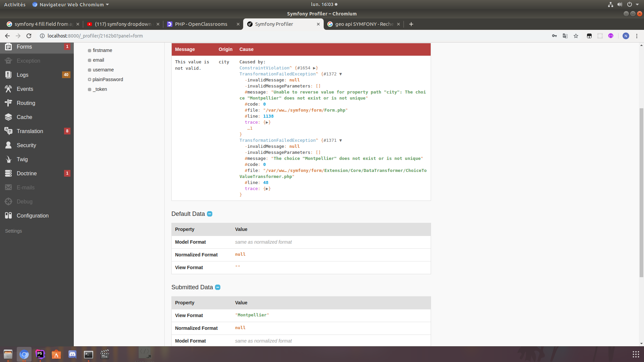
Task: Launch PhpStorm from the dock
Action: click(40, 354)
